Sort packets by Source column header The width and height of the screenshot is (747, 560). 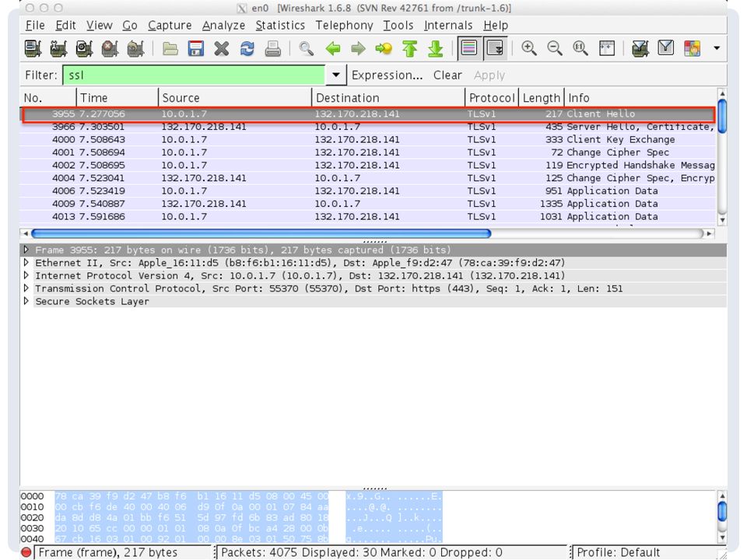tap(235, 98)
